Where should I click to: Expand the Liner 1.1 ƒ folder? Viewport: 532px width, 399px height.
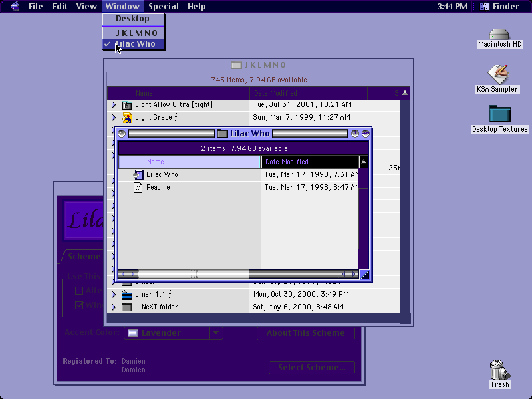(x=114, y=294)
